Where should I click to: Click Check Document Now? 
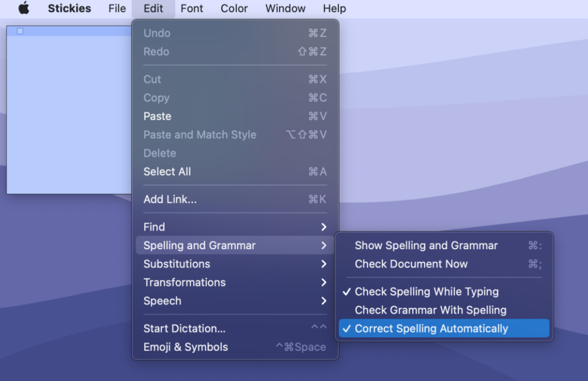point(411,264)
